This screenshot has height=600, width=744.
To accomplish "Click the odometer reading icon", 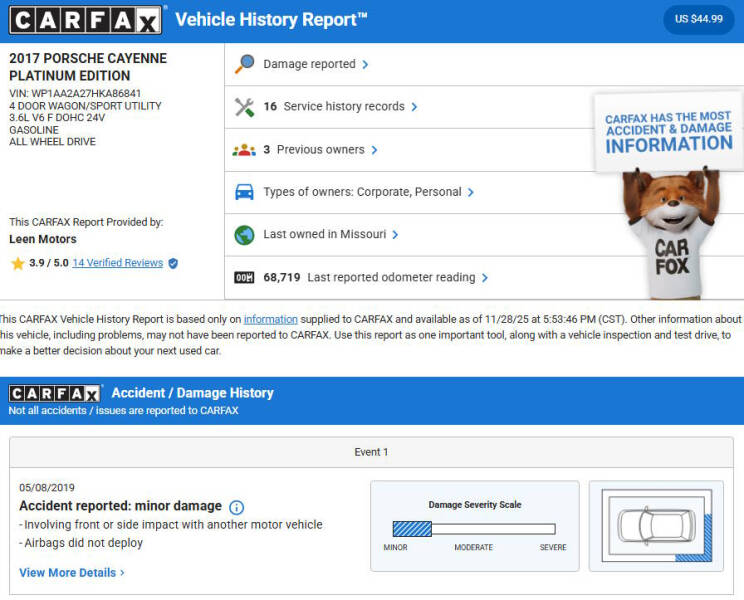I will 244,278.
